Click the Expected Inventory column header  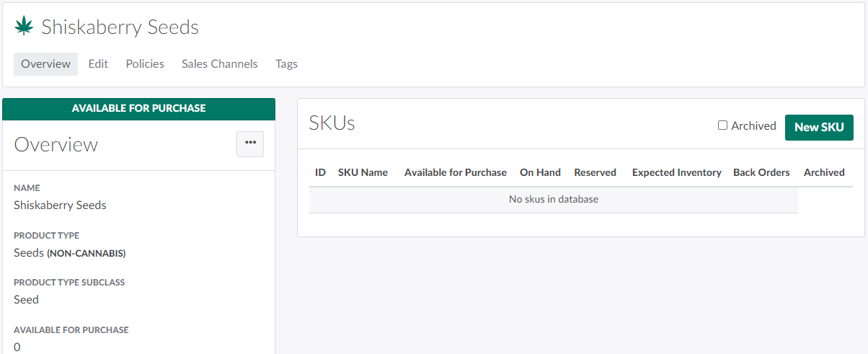click(x=676, y=172)
